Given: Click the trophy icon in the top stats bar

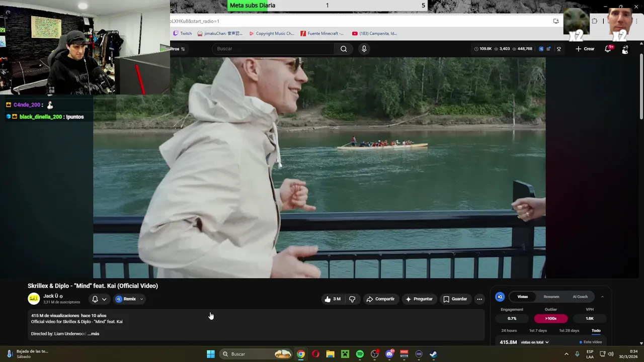Looking at the screenshot, I should tap(558, 49).
